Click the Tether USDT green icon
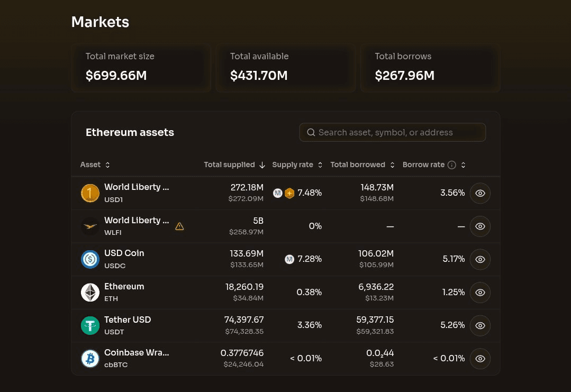 [90, 325]
